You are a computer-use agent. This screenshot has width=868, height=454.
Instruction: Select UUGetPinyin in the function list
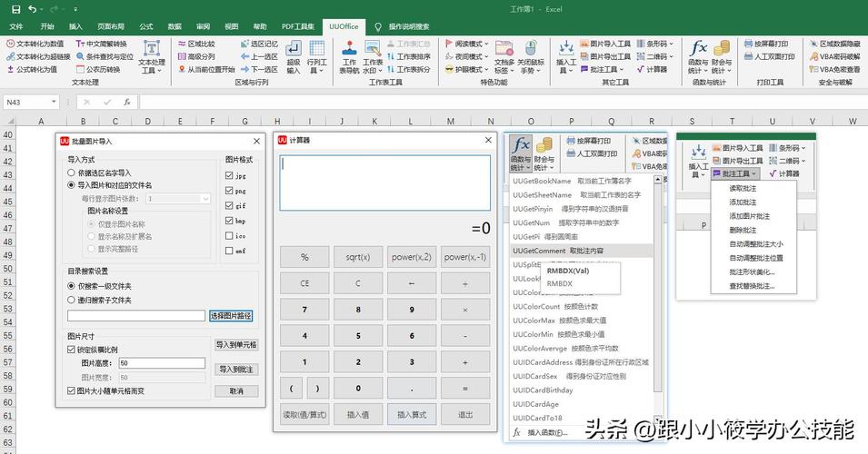pos(581,209)
